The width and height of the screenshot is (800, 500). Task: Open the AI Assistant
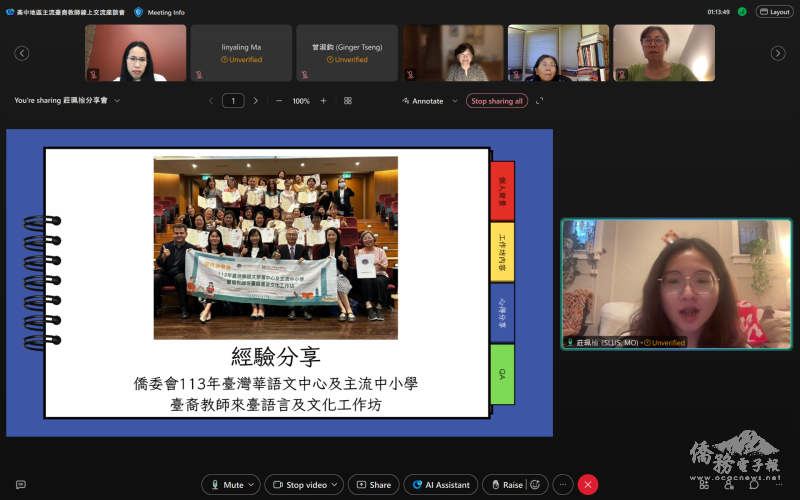click(x=441, y=485)
